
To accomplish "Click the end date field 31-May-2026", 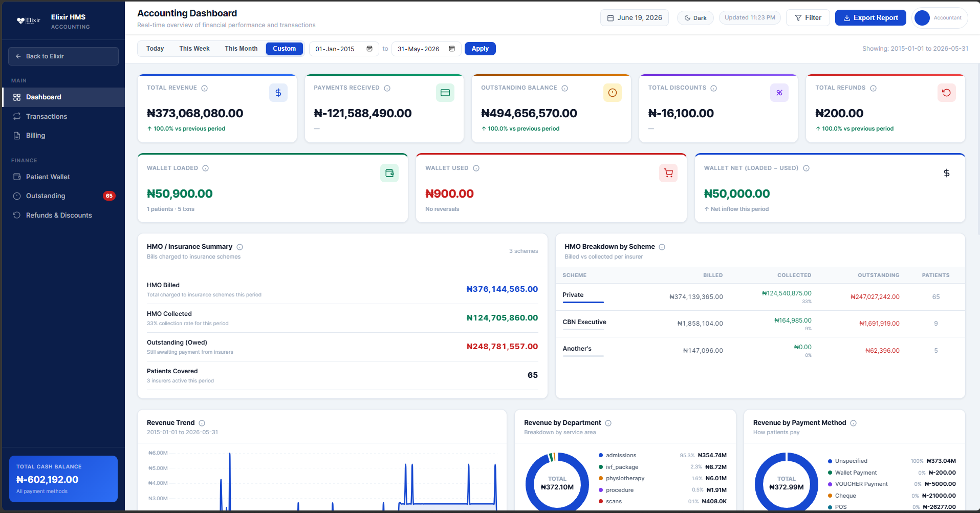I will coord(426,49).
